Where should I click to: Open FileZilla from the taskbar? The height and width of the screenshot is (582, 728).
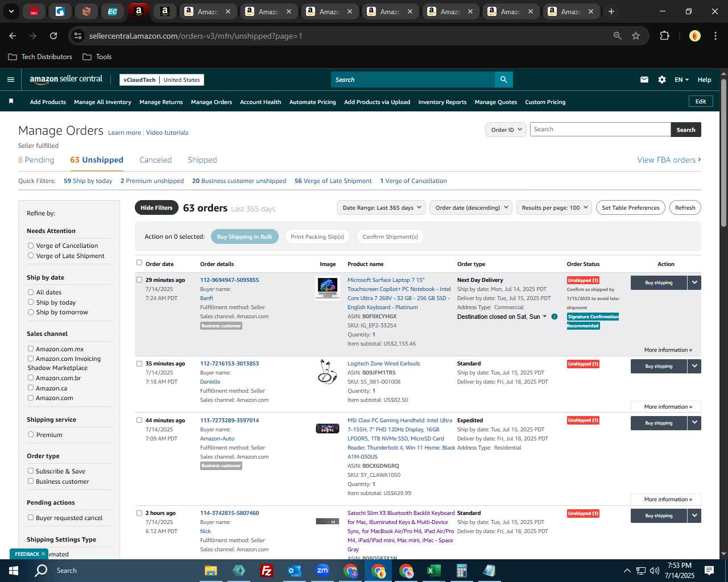coord(266,571)
